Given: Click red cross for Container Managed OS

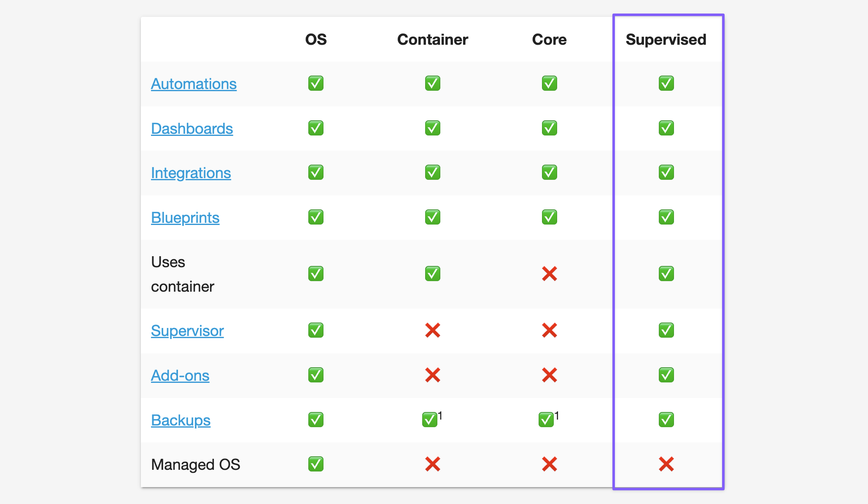Looking at the screenshot, I should (x=432, y=464).
